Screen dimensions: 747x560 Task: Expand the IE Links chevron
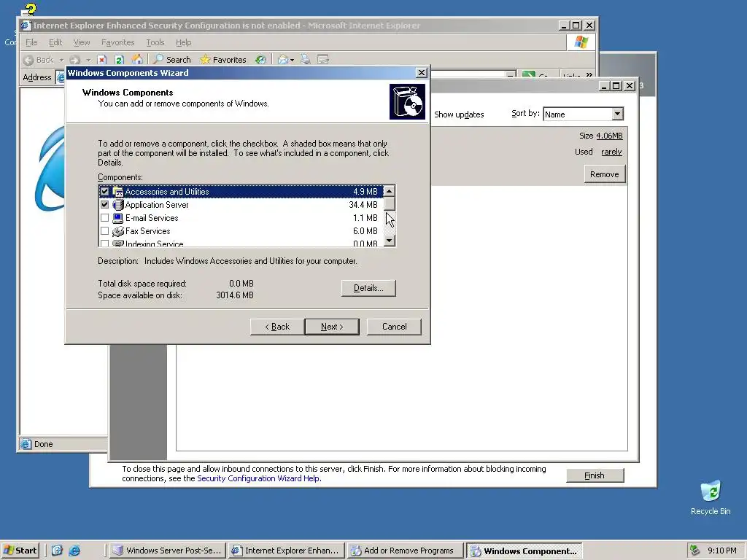tap(589, 75)
